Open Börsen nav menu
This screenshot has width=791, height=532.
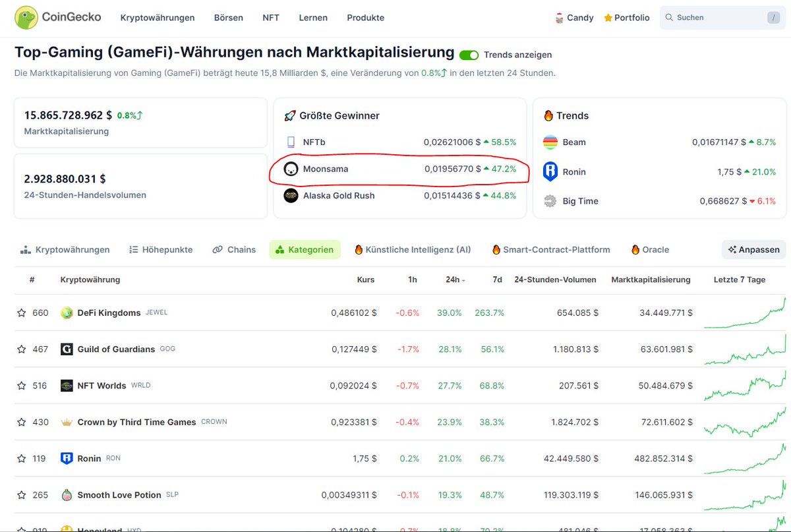click(x=229, y=18)
